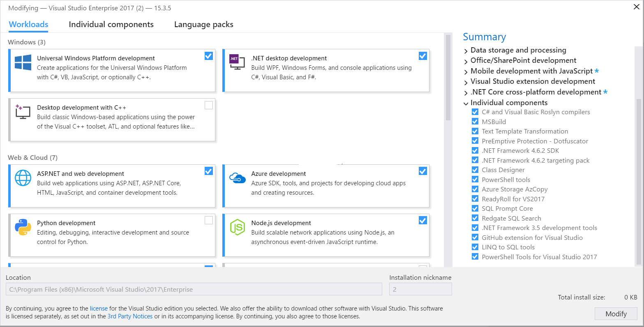Uncheck ASP.NET and web development workload
644x327 pixels.
tap(209, 171)
